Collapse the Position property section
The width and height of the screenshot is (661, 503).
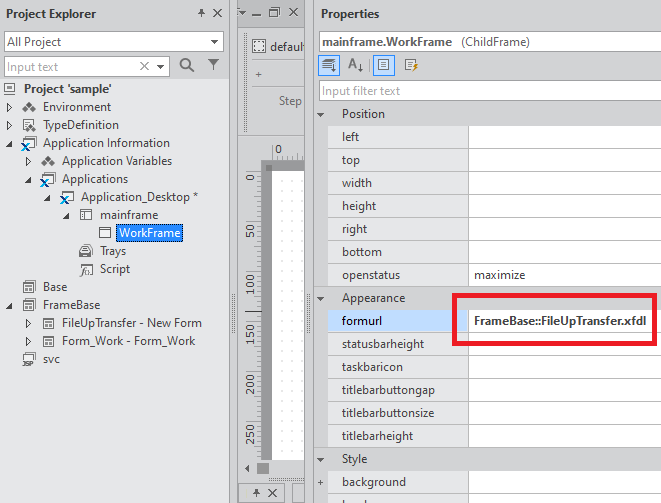click(322, 114)
